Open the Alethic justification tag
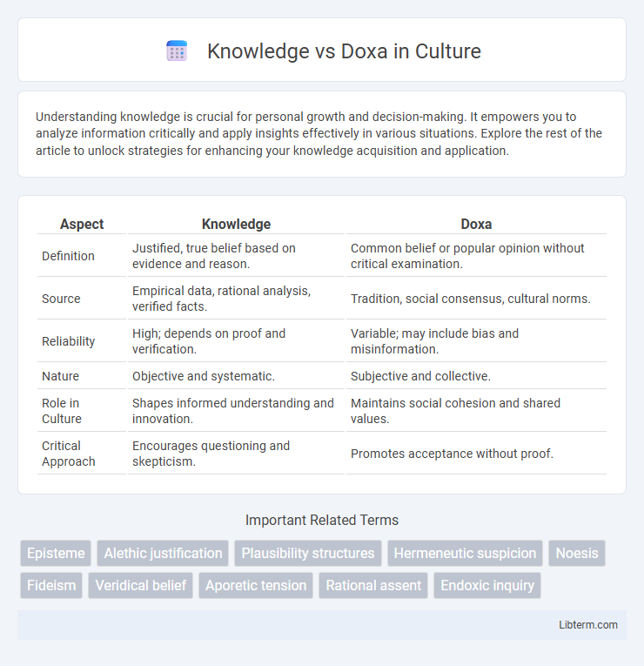Image resolution: width=644 pixels, height=666 pixels. [163, 553]
